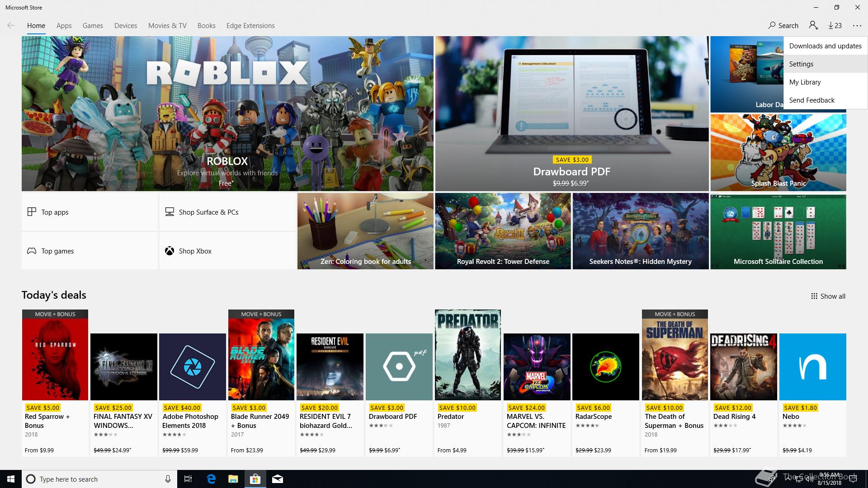Select Settings in the dropdown menu

[x=826, y=64]
